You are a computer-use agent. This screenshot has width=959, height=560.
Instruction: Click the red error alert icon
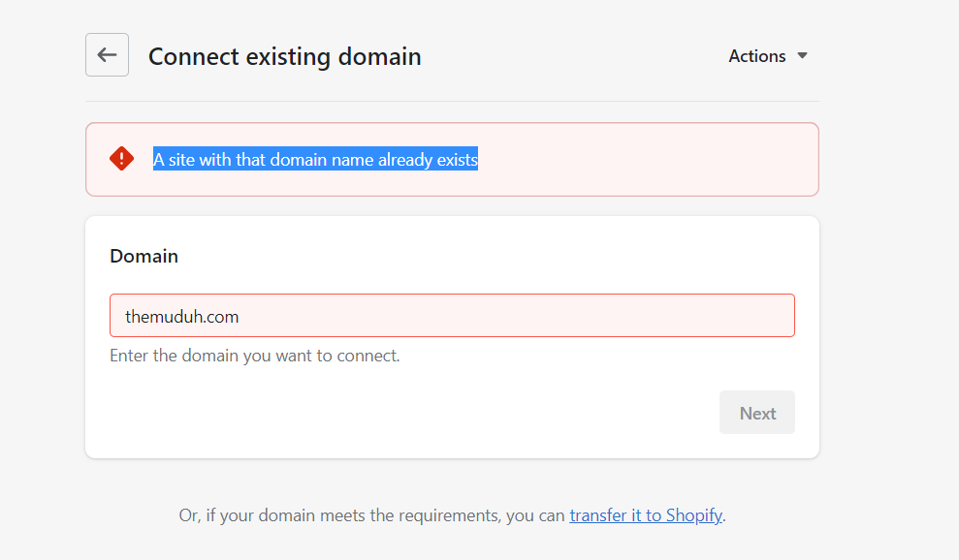tap(121, 159)
